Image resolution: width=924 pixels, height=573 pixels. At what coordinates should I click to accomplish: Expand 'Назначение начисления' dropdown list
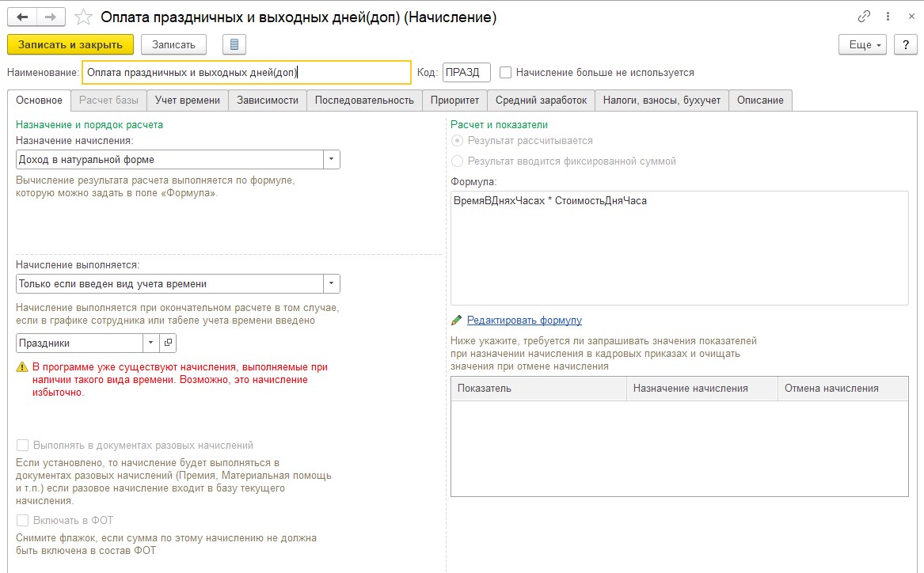[x=332, y=160]
